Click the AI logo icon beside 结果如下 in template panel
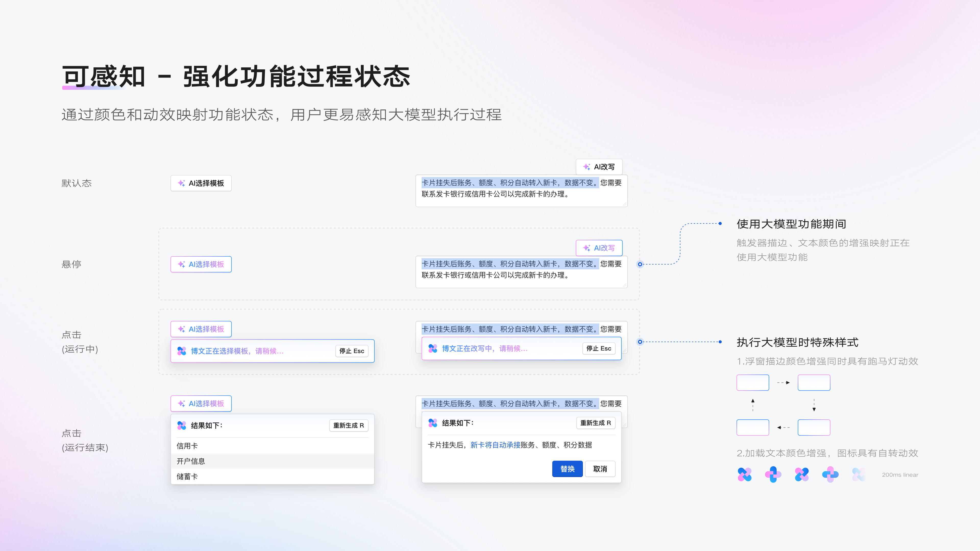Image resolution: width=980 pixels, height=551 pixels. coord(182,425)
